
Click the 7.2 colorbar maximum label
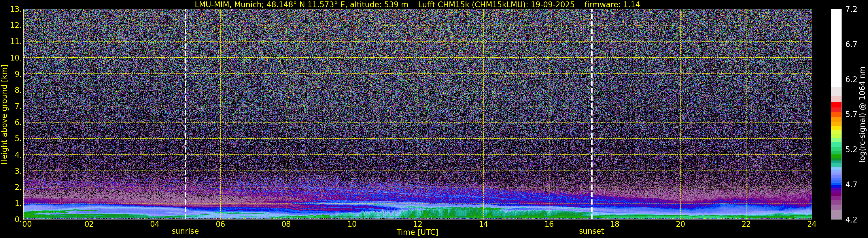click(851, 9)
